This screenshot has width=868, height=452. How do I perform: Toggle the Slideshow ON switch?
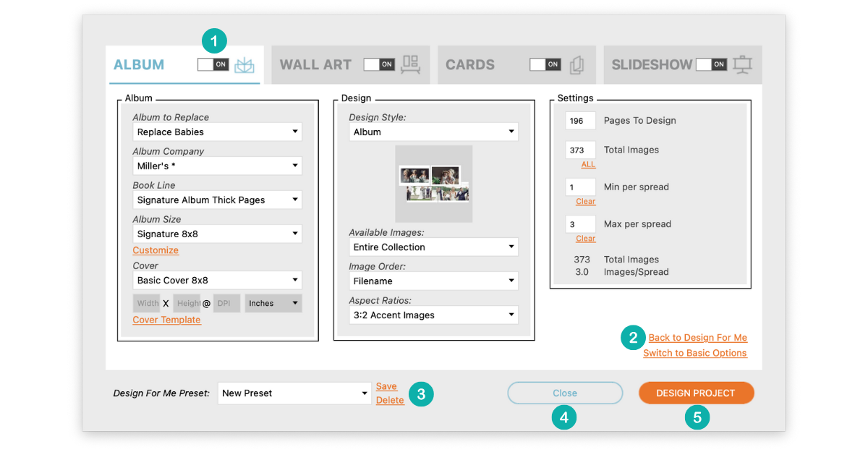click(x=712, y=64)
